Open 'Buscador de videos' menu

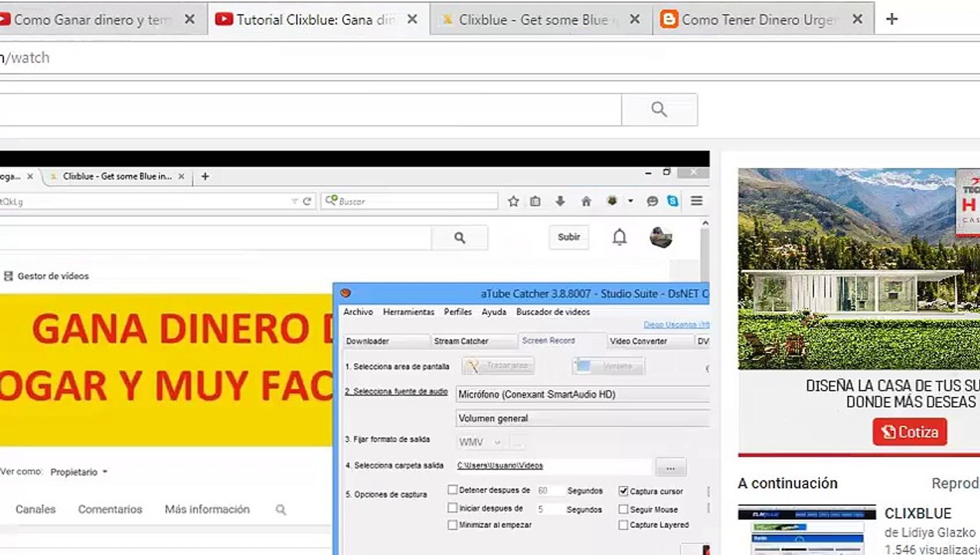tap(553, 312)
